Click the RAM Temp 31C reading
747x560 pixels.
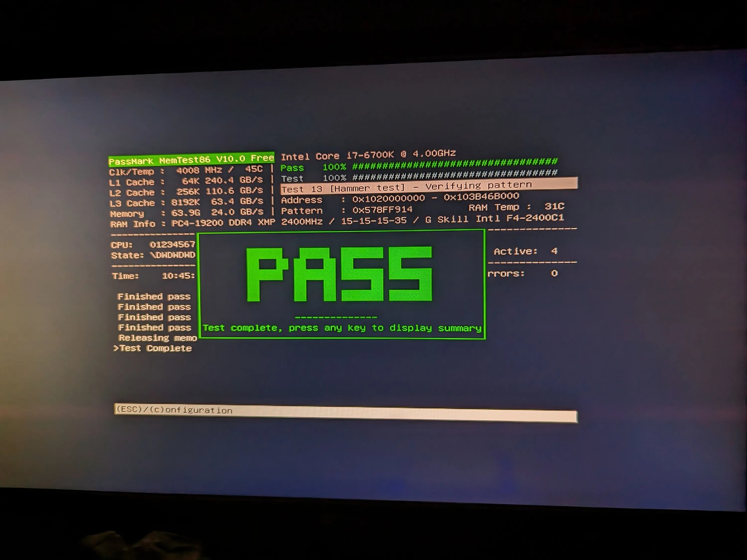click(516, 207)
